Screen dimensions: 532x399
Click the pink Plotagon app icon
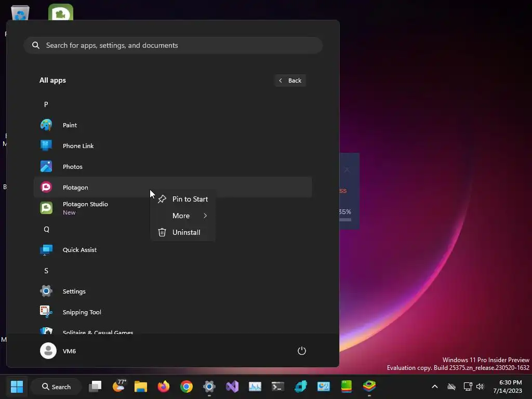click(x=46, y=187)
